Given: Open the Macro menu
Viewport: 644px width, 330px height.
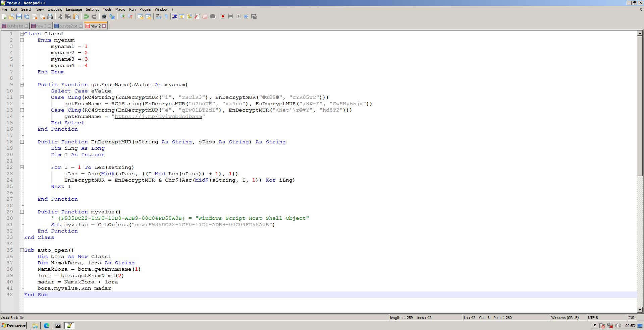Looking at the screenshot, I should coord(120,9).
